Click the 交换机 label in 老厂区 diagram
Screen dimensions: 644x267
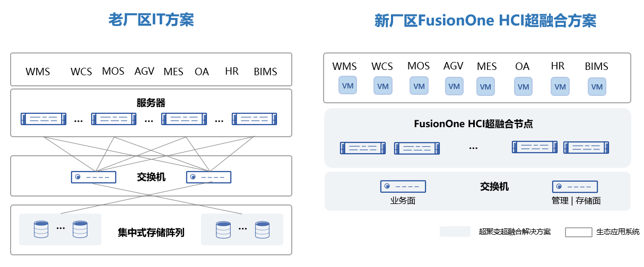pyautogui.click(x=151, y=176)
